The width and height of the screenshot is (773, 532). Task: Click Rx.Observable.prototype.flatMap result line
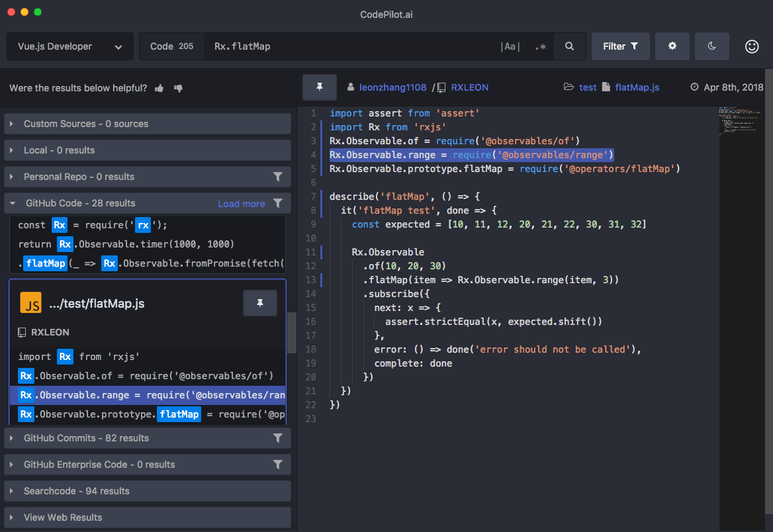[148, 414]
